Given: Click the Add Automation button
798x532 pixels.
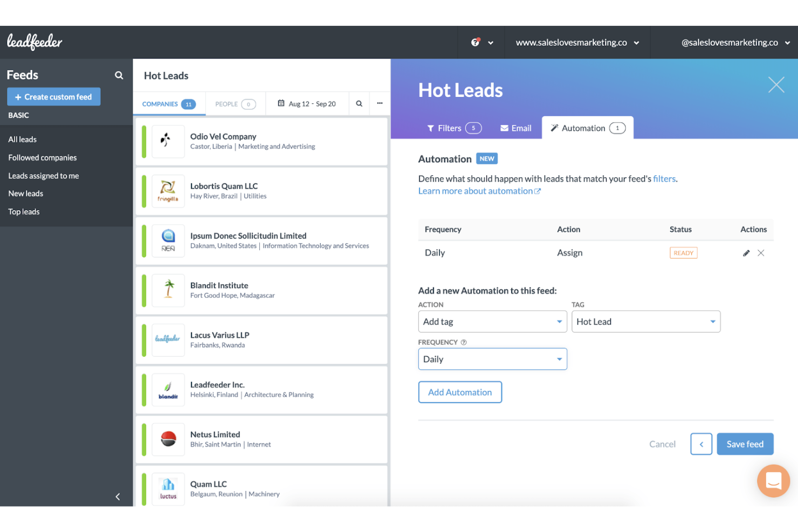Looking at the screenshot, I should (x=460, y=392).
